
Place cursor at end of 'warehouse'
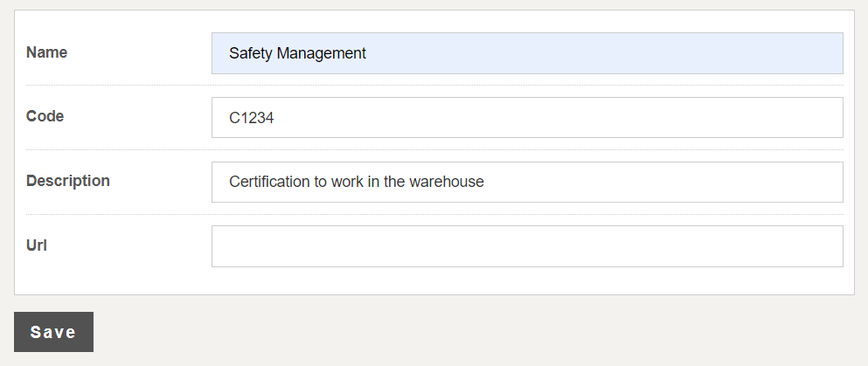[x=485, y=182]
